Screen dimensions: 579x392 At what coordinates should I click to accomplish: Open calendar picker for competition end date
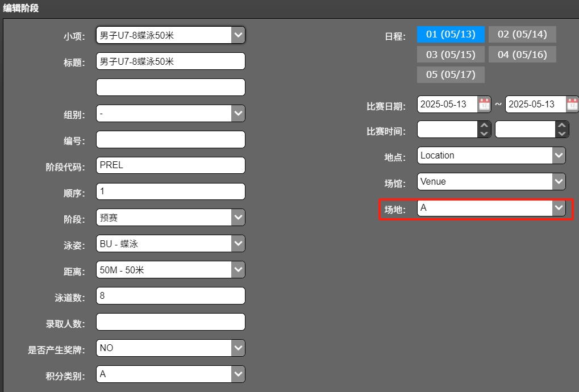[x=572, y=104]
